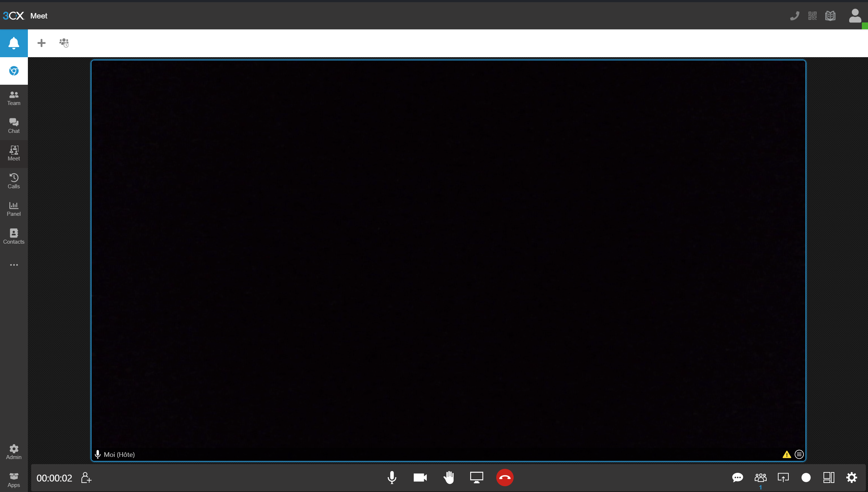868x492 pixels.
Task: Create a new meeting with plus icon
Action: pos(41,43)
